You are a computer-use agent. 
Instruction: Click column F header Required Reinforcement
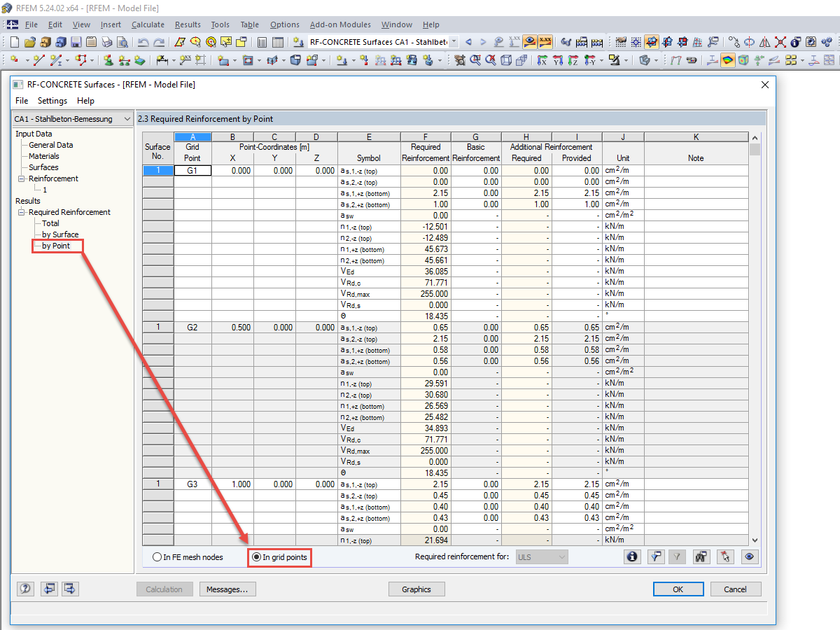tap(426, 153)
